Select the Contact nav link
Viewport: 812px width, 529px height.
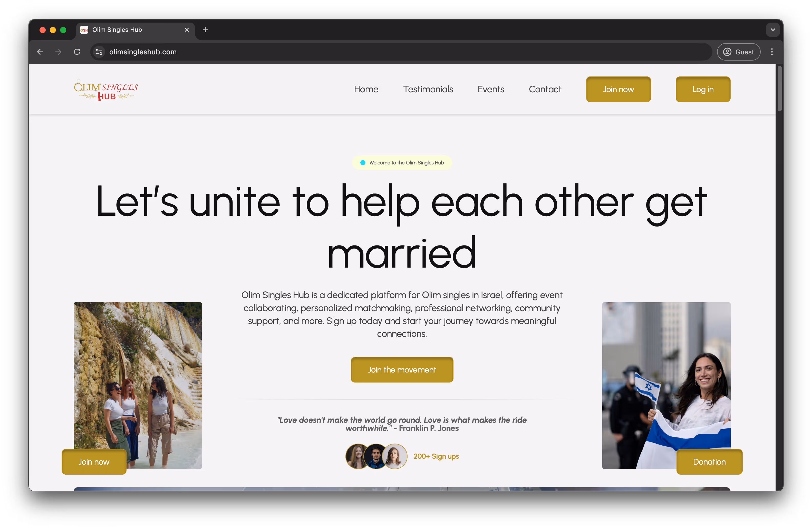click(x=545, y=89)
